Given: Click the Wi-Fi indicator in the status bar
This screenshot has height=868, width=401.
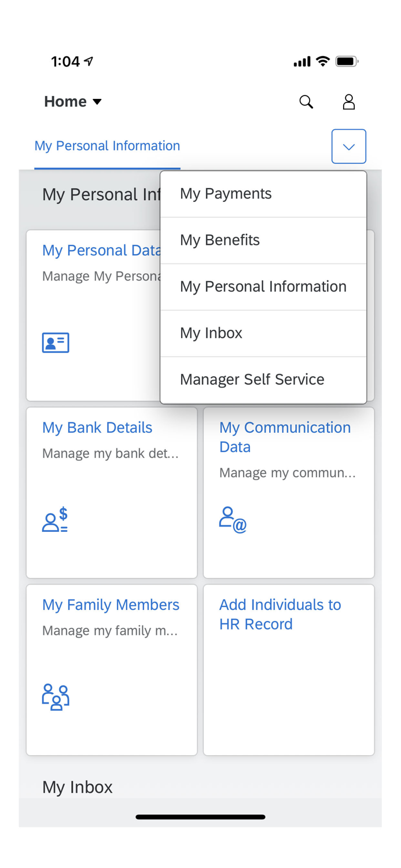Looking at the screenshot, I should 322,61.
